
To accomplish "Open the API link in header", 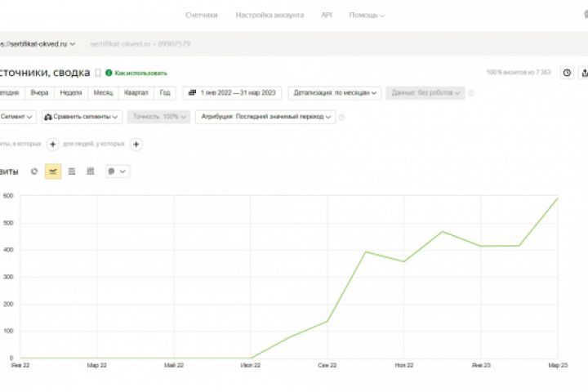I will (x=326, y=15).
